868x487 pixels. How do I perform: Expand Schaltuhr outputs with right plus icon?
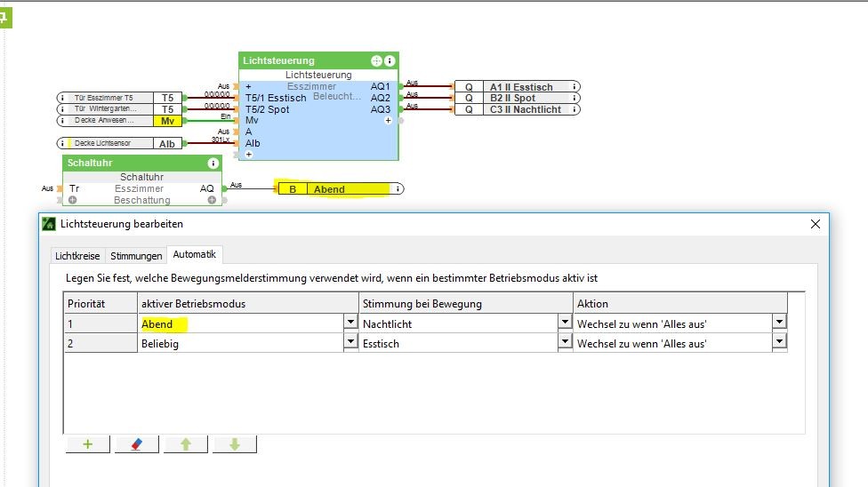(x=212, y=200)
